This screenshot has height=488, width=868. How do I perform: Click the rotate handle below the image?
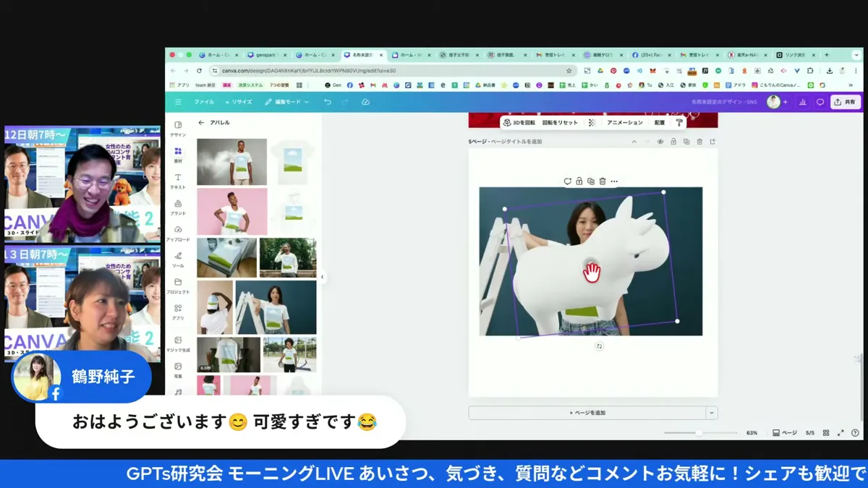click(599, 346)
